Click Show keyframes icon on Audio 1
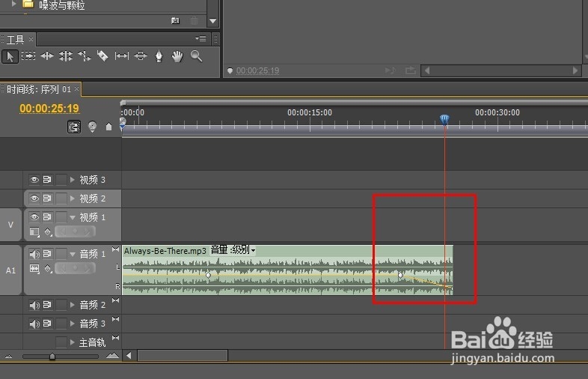 (x=48, y=269)
